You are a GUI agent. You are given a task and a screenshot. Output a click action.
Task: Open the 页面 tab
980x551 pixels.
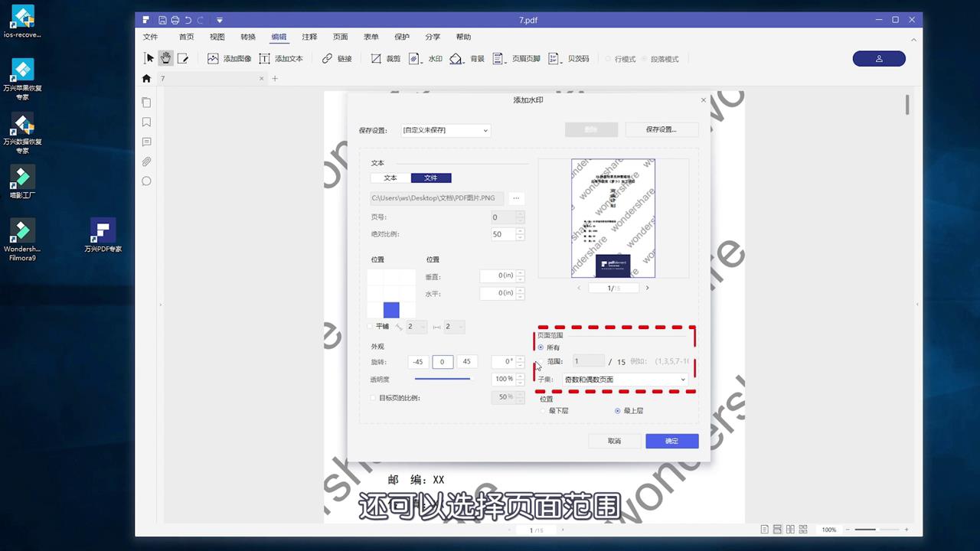(341, 37)
